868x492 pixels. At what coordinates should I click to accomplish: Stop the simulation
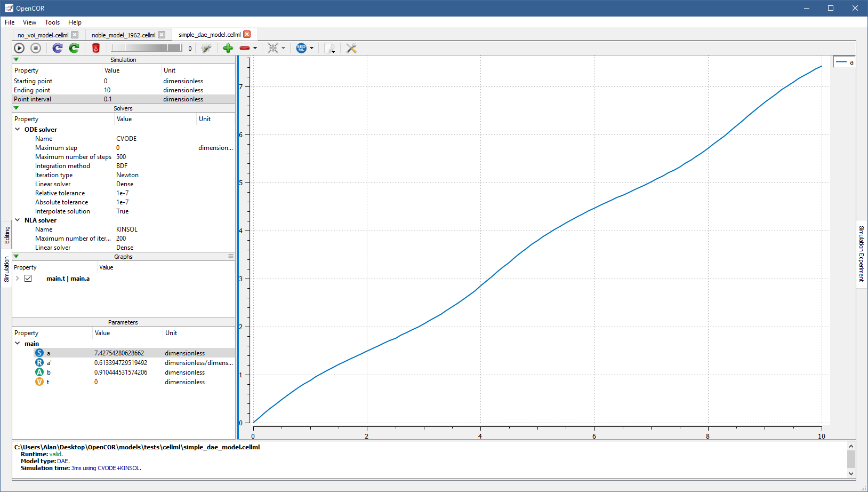(36, 48)
